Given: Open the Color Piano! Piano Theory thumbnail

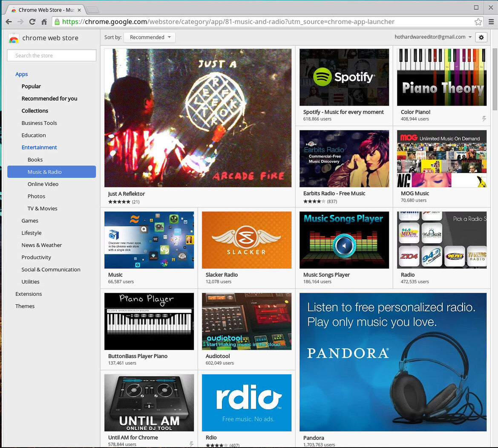Looking at the screenshot, I should [442, 77].
